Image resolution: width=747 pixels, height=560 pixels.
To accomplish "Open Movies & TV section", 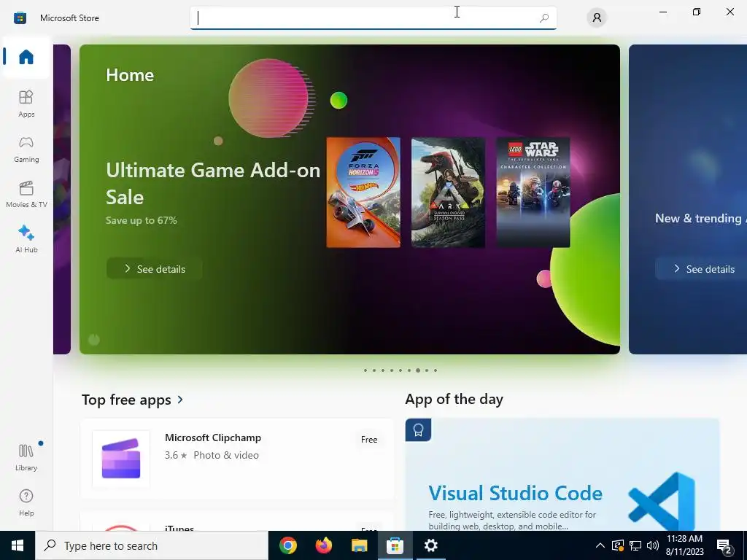I will click(26, 194).
